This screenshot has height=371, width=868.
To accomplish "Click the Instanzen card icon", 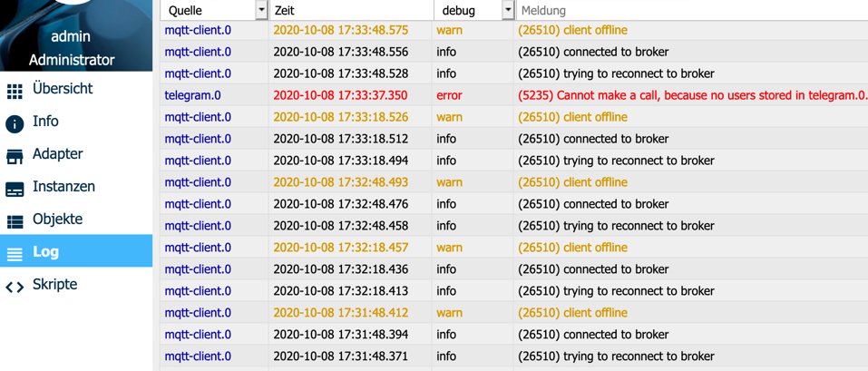I will [15, 188].
